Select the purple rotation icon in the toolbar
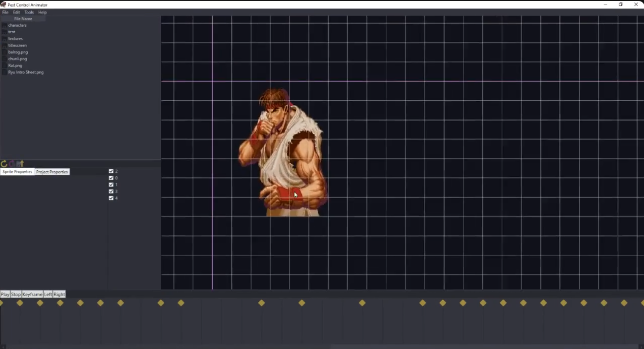Viewport: 644px width, 349px height. (x=11, y=163)
